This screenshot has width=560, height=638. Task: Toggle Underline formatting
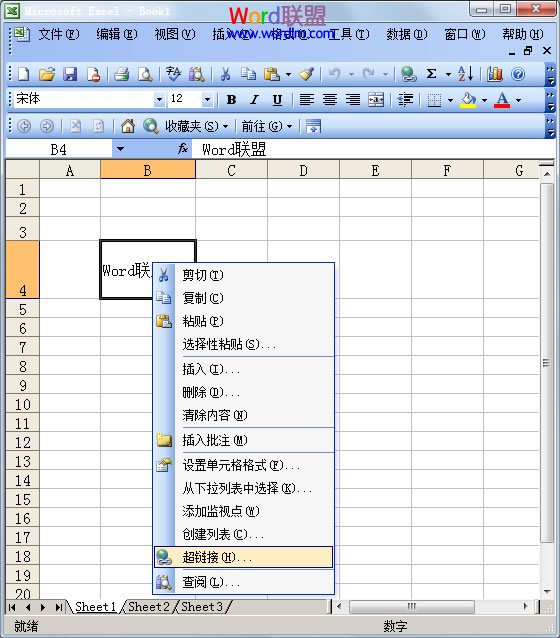(x=277, y=99)
